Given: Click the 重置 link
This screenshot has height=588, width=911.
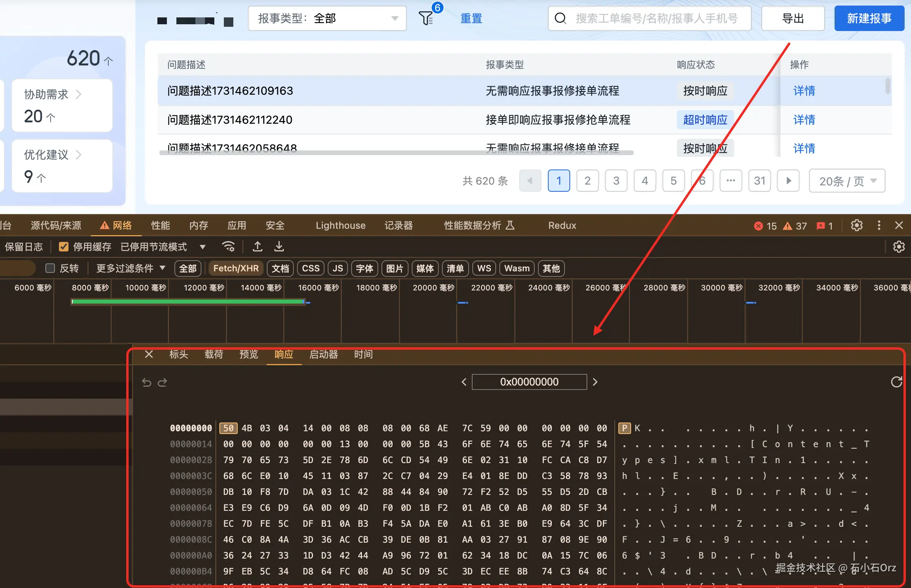Looking at the screenshot, I should click(471, 18).
